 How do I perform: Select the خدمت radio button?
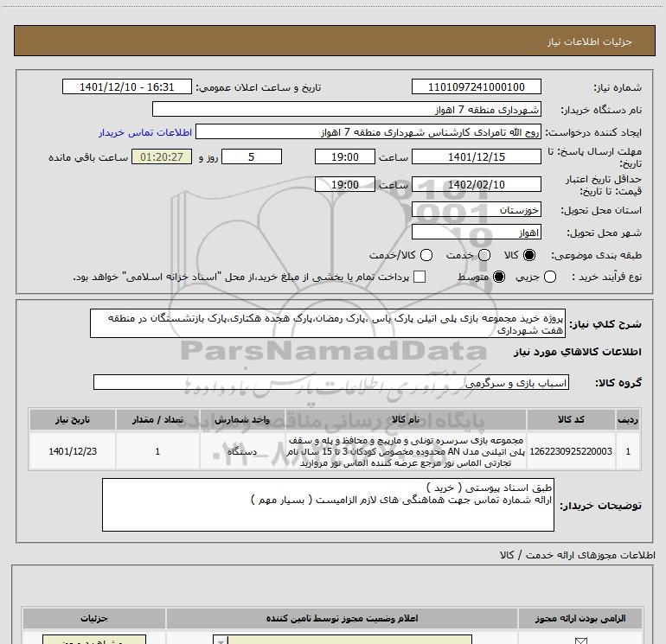tap(484, 255)
